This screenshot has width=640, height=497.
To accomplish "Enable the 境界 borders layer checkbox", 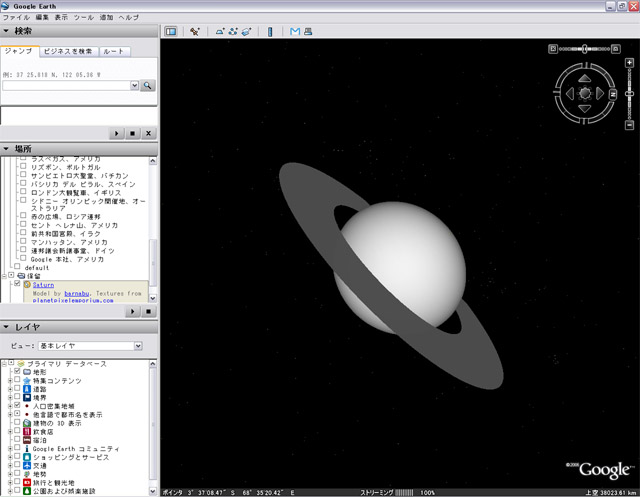I will click(x=17, y=397).
